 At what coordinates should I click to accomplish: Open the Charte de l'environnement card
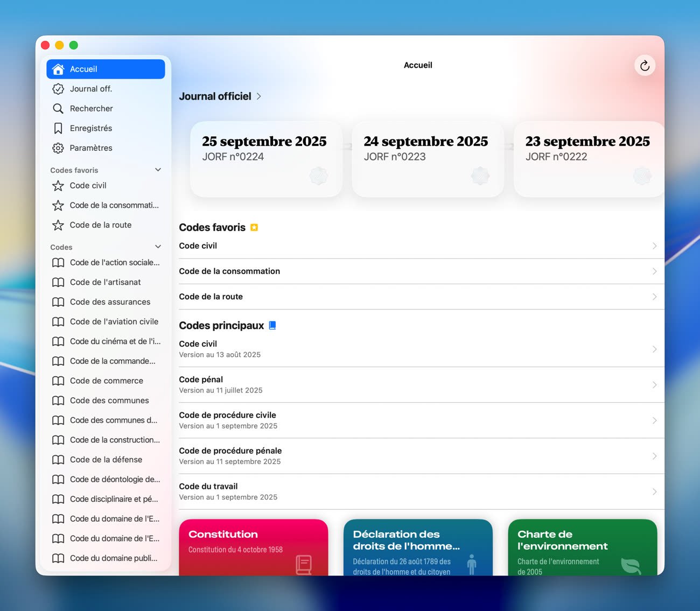click(583, 547)
